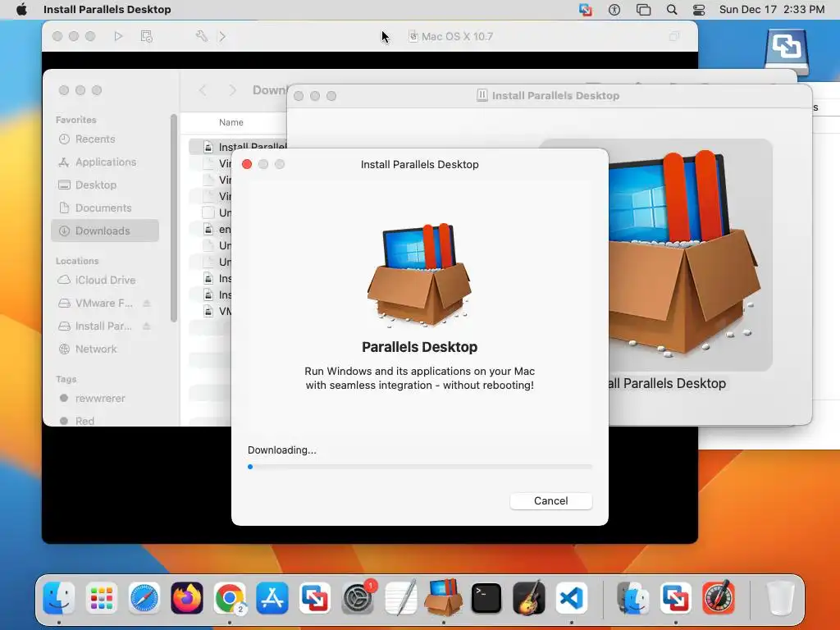Viewport: 840px width, 630px height.
Task: Launch Firefox from the Dock
Action: pyautogui.click(x=187, y=598)
